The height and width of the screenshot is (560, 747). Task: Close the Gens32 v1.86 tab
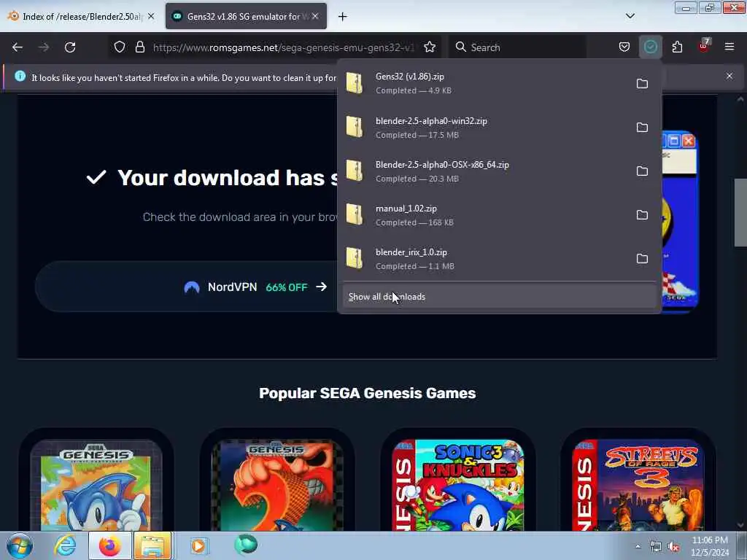point(315,16)
